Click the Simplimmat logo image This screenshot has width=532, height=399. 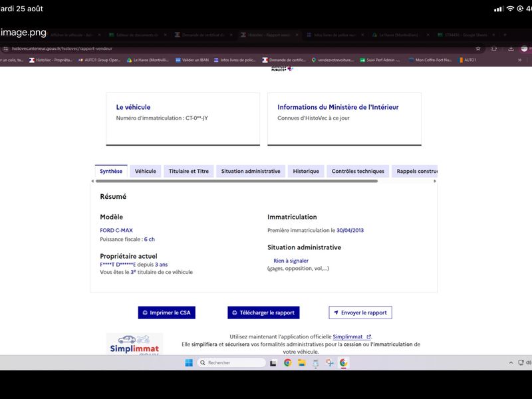tap(134, 344)
